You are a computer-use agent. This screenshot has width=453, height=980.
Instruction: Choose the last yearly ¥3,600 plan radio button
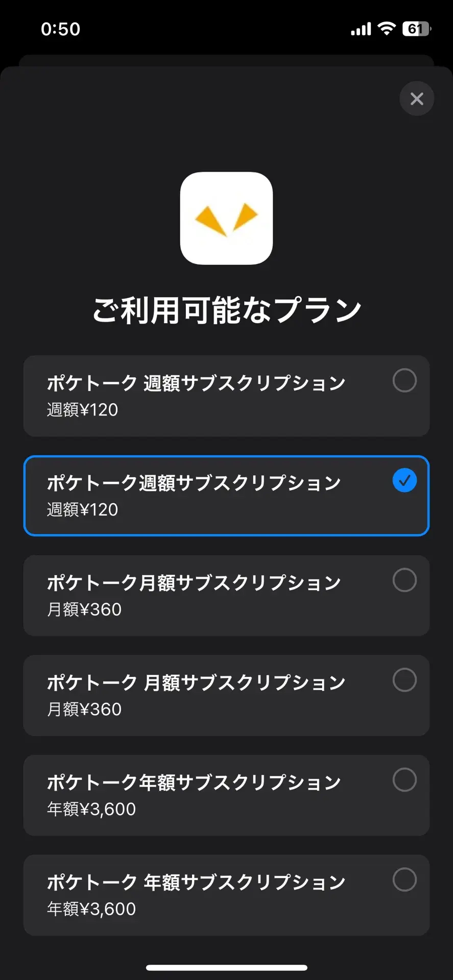(404, 880)
